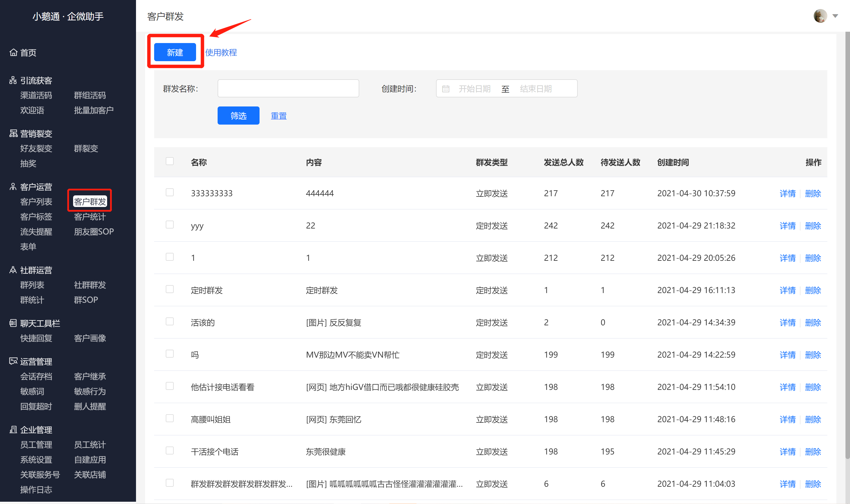Go to 朋友圈SOP menu item
The width and height of the screenshot is (850, 504).
click(94, 232)
